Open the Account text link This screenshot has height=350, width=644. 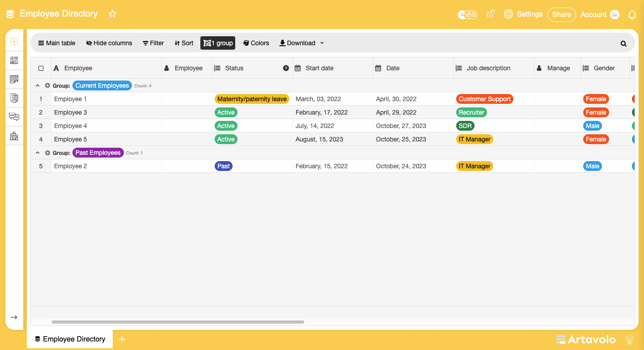coord(593,14)
